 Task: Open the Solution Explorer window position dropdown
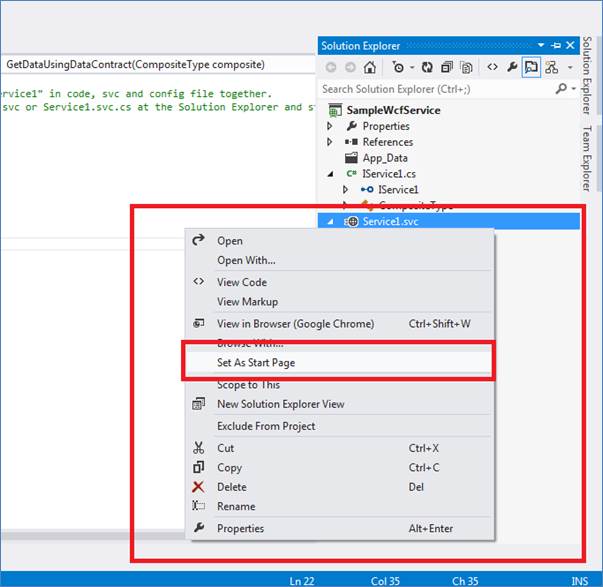coord(541,45)
